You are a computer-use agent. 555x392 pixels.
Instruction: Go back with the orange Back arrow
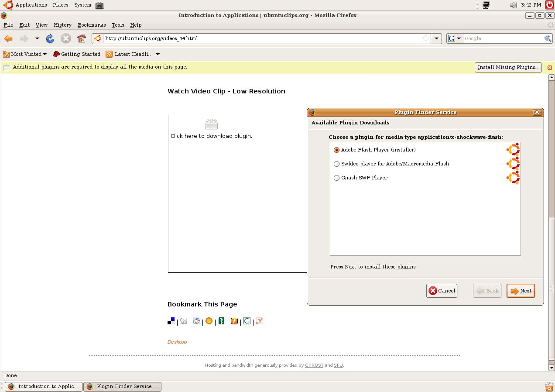click(8, 38)
